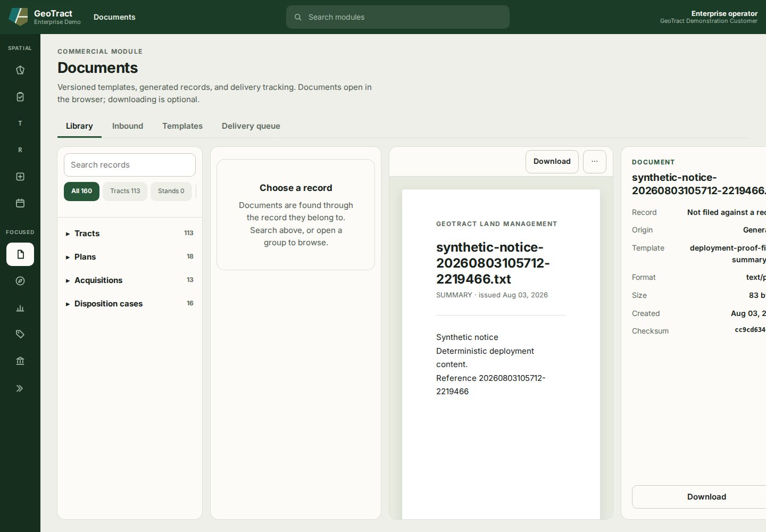
Task: Select the T item in sidebar
Action: (20, 123)
